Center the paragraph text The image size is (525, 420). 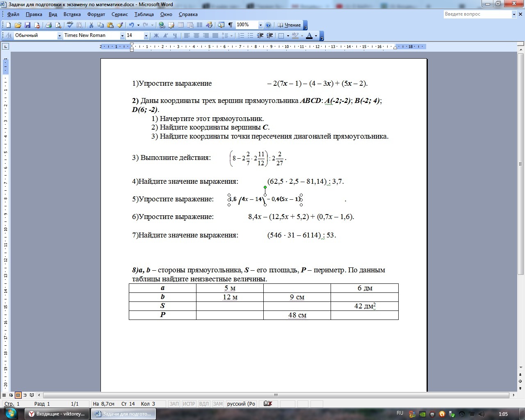[x=196, y=36]
